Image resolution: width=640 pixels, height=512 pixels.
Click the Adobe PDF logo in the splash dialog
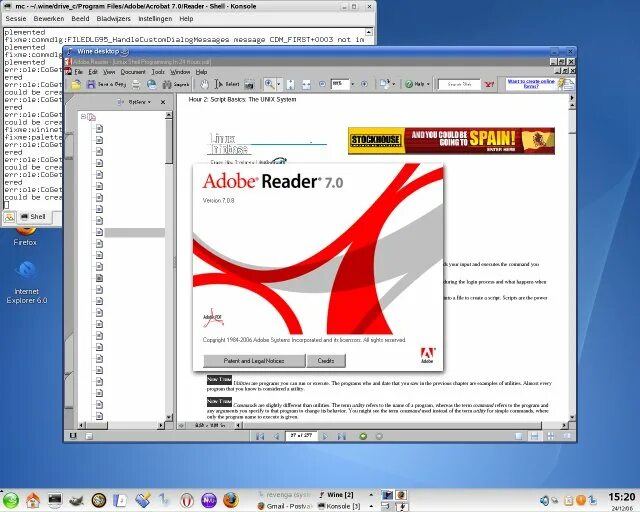213,318
